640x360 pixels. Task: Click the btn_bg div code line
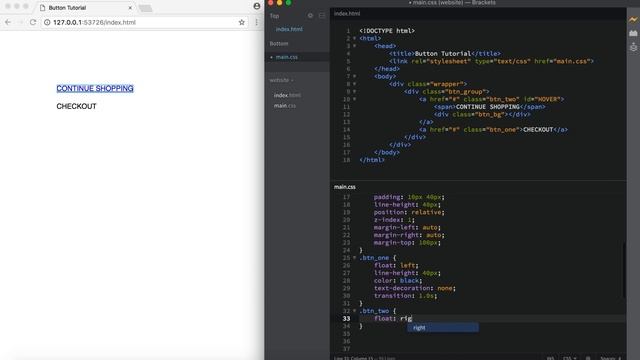(482, 114)
